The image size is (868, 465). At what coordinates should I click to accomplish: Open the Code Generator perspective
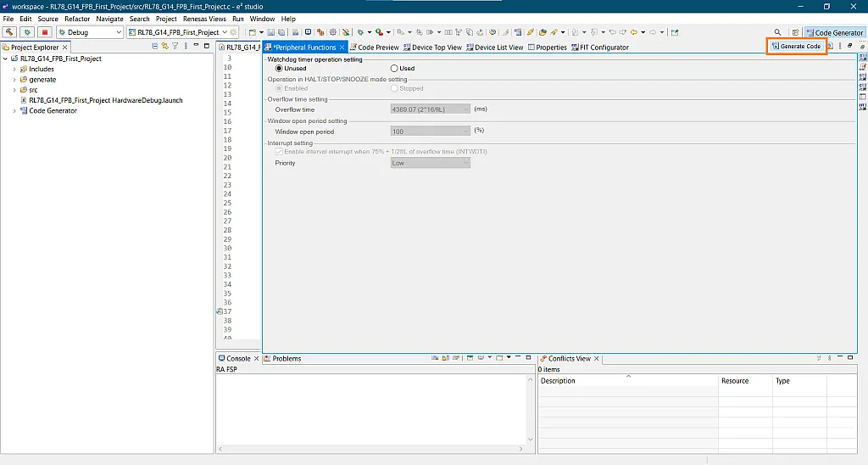(x=833, y=32)
